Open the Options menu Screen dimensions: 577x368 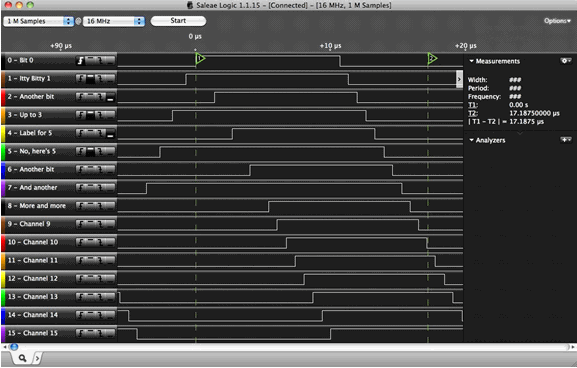[557, 21]
